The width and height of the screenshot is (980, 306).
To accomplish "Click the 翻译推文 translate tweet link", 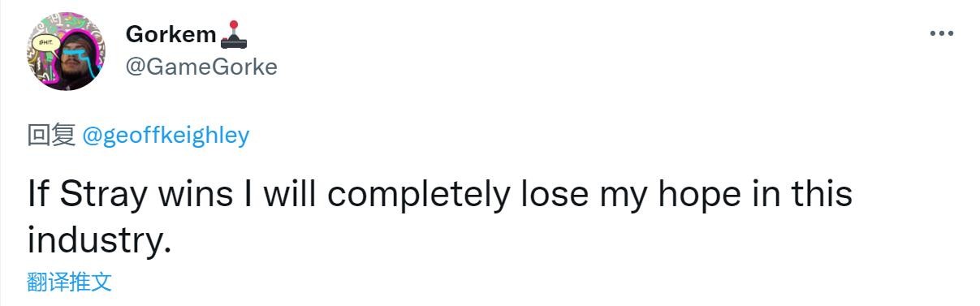I will [x=70, y=282].
